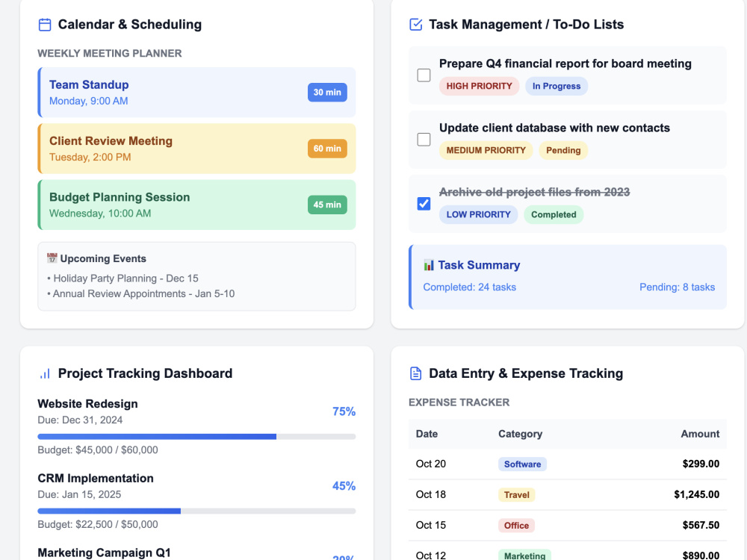Click the calendar icon beside Calendar & Scheduling
The image size is (747, 560).
(x=45, y=25)
